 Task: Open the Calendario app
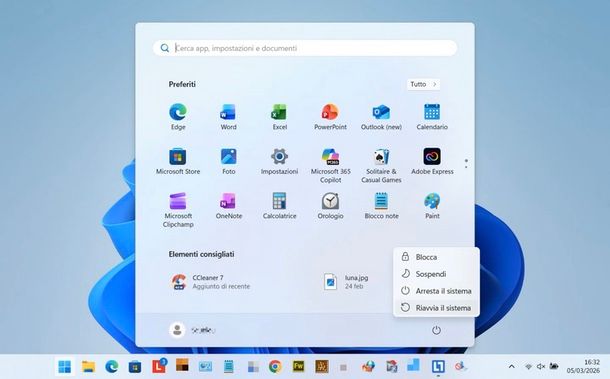(432, 116)
